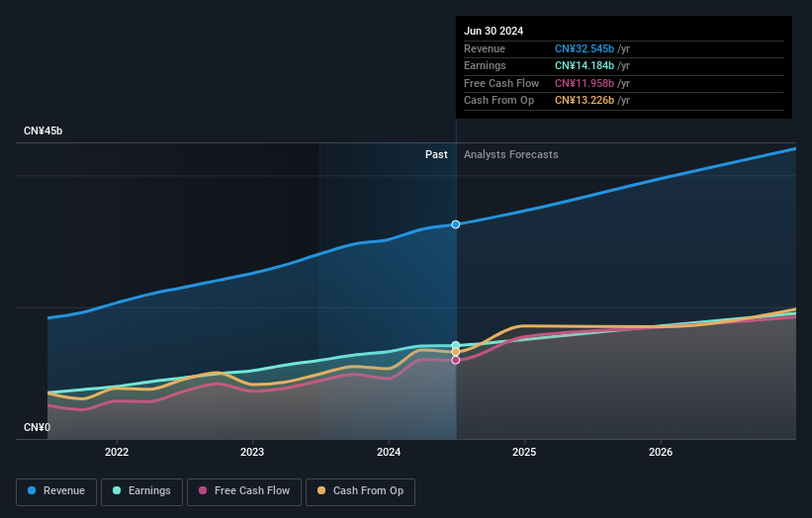Image resolution: width=812 pixels, height=518 pixels.
Task: Click the 2022 x-axis label
Action: point(117,452)
